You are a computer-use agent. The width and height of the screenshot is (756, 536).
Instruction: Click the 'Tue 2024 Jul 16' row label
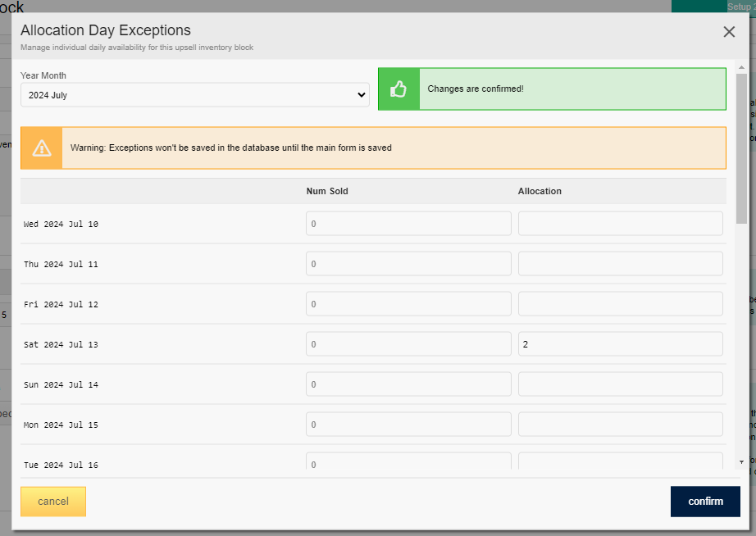(61, 466)
